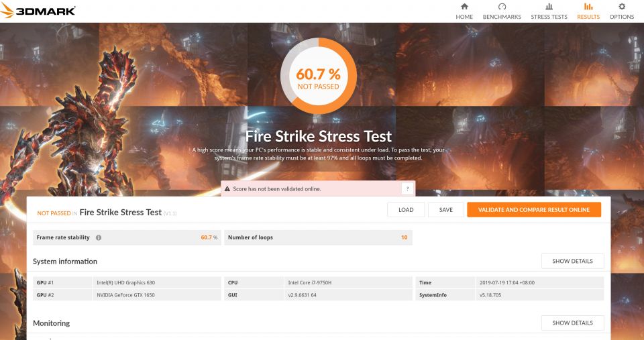Click the Time value 2019-07-19 17:04
The image size is (644, 340).
click(507, 282)
